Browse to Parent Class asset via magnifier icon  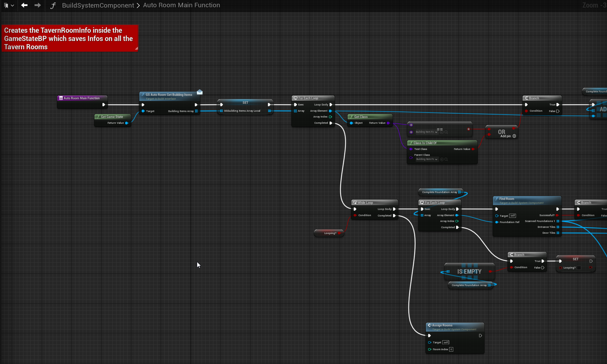pos(446,159)
